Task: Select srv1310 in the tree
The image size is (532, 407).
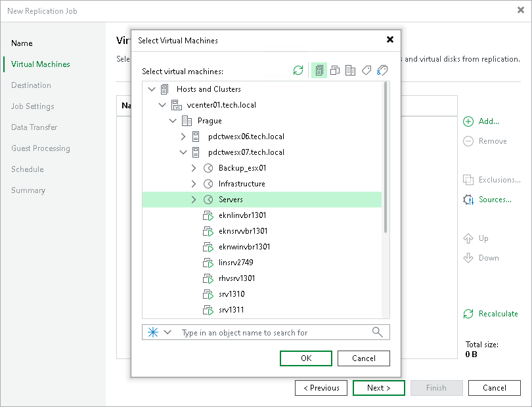Action: [x=230, y=294]
